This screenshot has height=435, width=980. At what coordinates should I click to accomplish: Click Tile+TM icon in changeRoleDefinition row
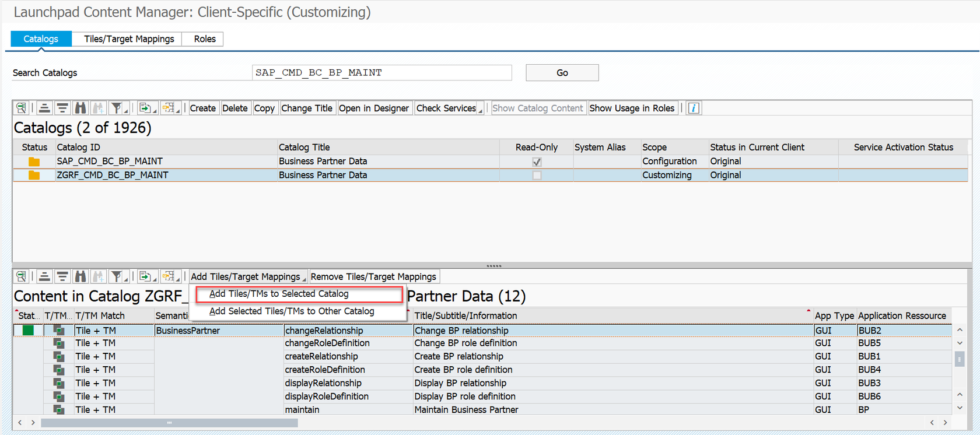pos(58,343)
